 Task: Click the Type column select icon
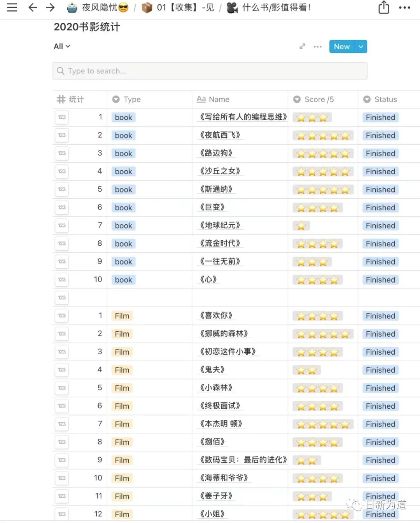point(116,99)
